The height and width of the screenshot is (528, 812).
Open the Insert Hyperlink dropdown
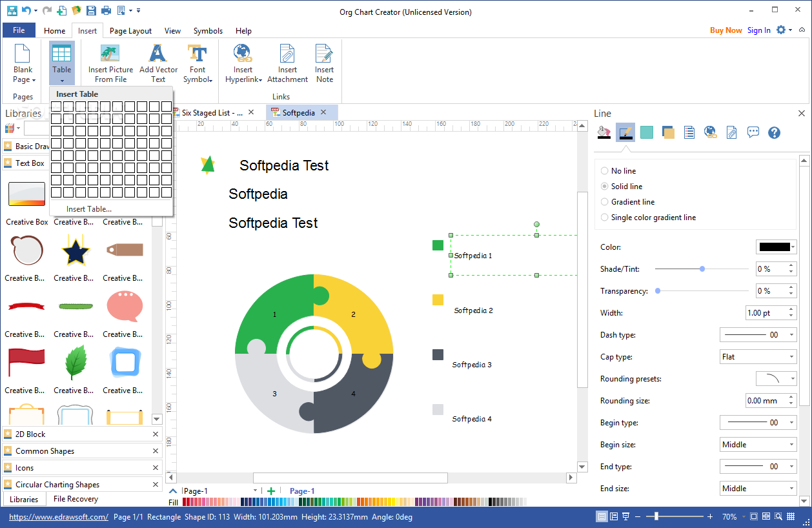tap(243, 63)
